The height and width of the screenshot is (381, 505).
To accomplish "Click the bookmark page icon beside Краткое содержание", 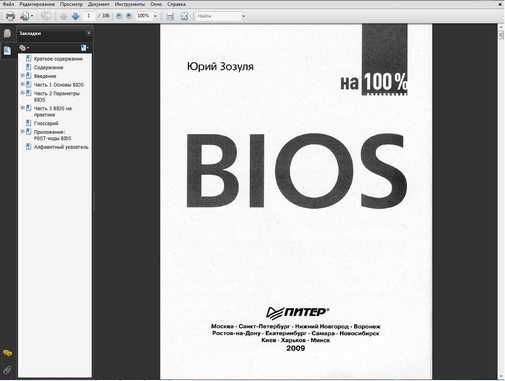I will point(29,58).
